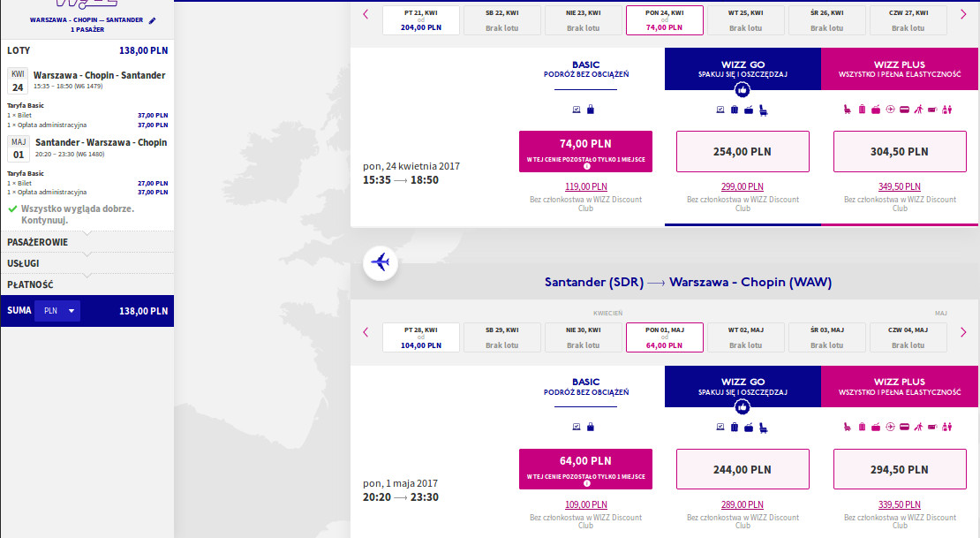Click the round airplane icon beside Santander (SDR) heading
This screenshot has width=980, height=538.
380,262
